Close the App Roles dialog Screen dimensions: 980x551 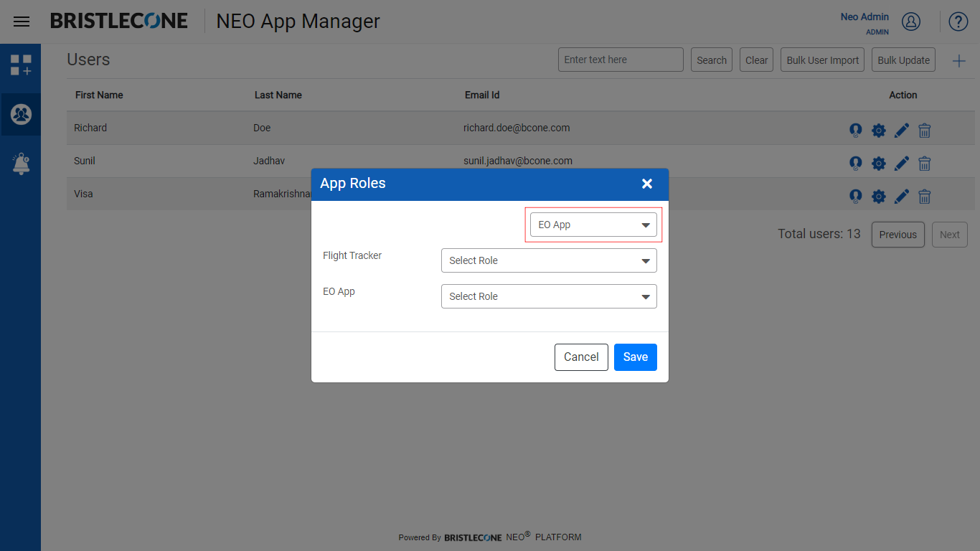click(647, 184)
